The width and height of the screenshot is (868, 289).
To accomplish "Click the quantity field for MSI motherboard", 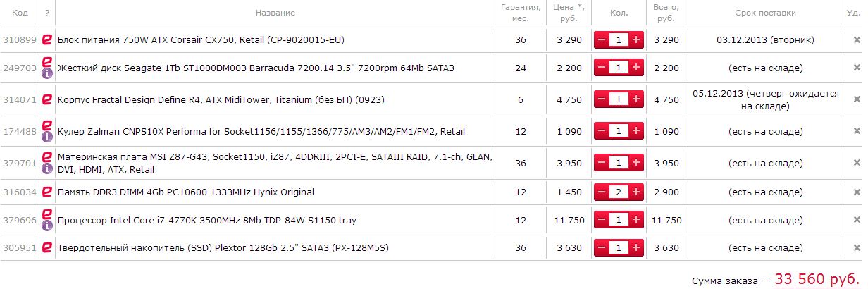I will coord(619,164).
